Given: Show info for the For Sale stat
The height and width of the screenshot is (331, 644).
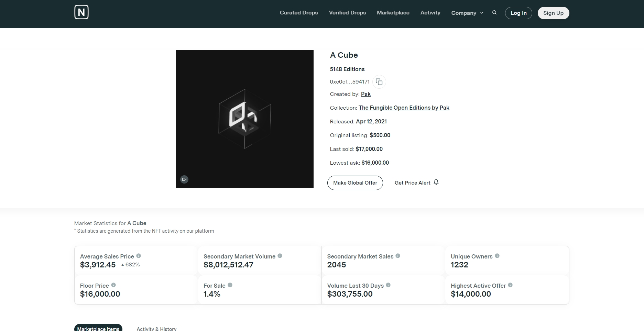Looking at the screenshot, I should point(230,285).
